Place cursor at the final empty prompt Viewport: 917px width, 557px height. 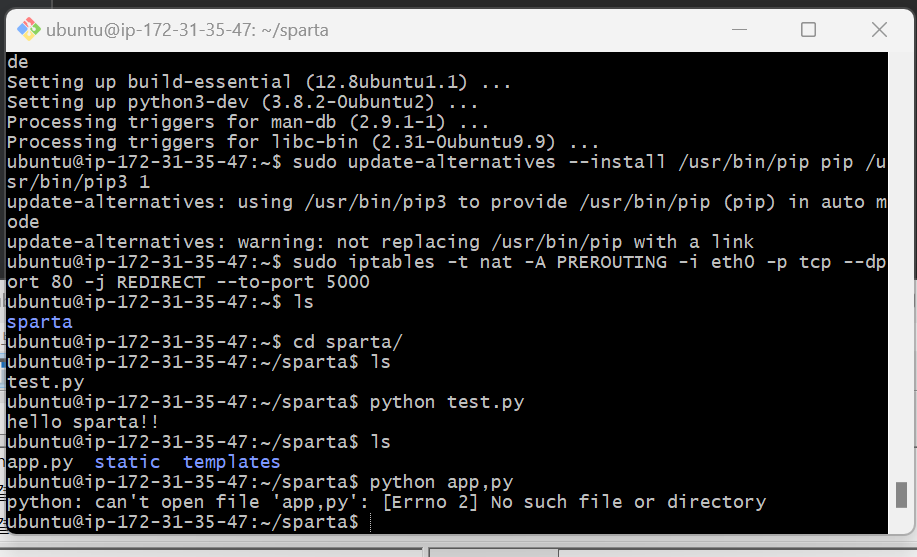[x=371, y=522]
